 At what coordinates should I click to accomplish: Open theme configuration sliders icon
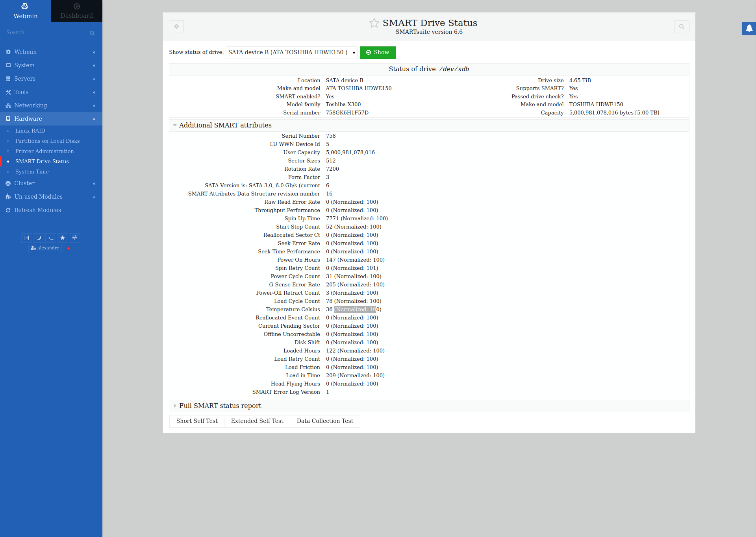[x=74, y=238]
